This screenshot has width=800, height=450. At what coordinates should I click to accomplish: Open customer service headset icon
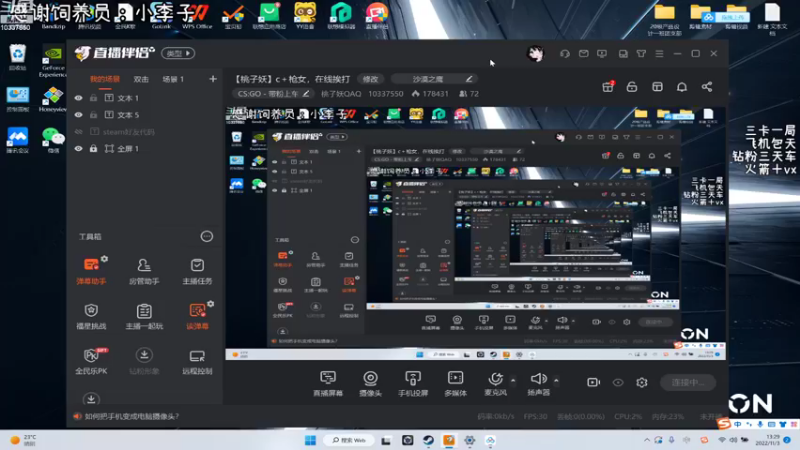(565, 54)
